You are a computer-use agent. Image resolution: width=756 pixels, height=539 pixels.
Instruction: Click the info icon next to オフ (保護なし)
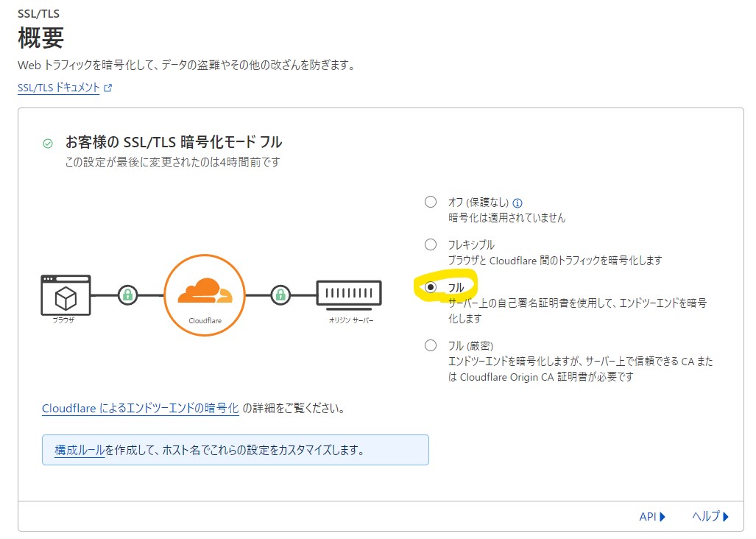click(517, 202)
